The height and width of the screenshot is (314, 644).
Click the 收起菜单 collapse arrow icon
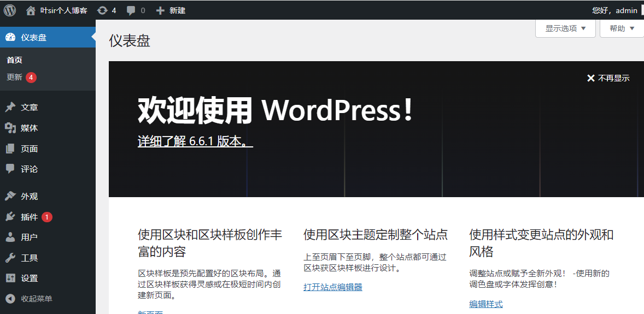coord(10,299)
